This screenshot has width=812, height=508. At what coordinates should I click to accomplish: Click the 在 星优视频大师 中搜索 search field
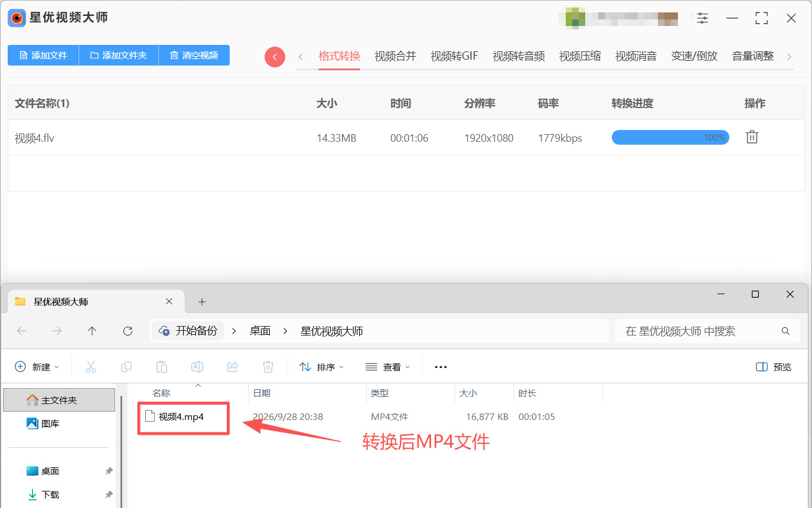tap(707, 331)
